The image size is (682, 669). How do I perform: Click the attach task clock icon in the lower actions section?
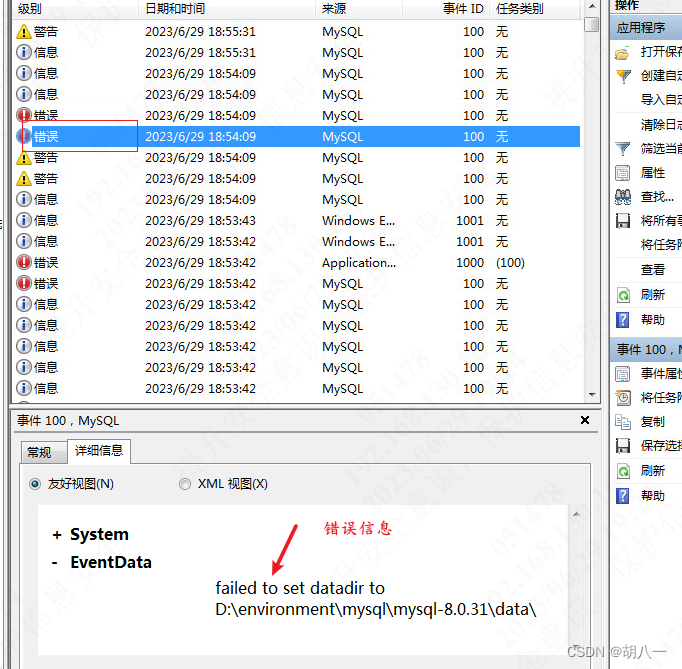(x=623, y=398)
